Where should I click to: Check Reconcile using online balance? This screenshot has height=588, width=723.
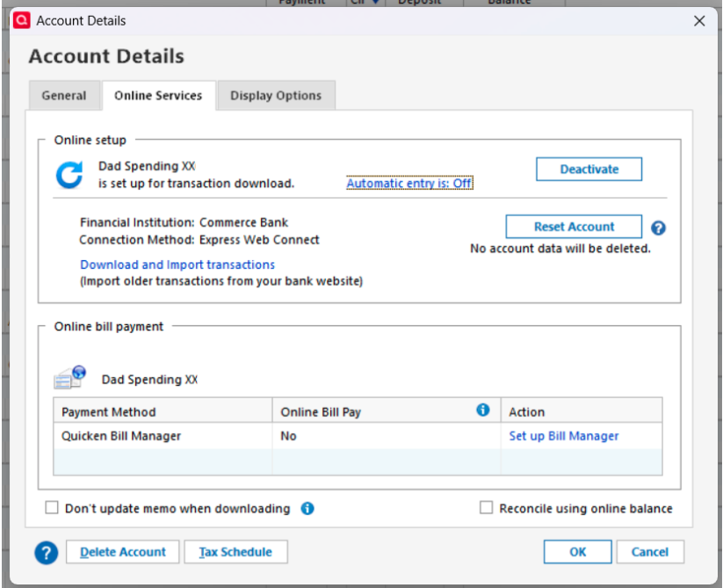point(486,508)
